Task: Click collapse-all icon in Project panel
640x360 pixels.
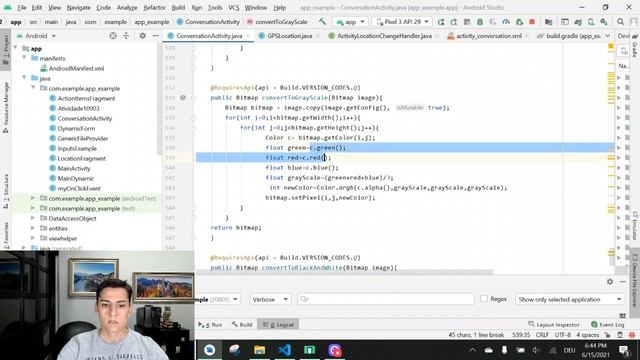Action: pos(126,36)
